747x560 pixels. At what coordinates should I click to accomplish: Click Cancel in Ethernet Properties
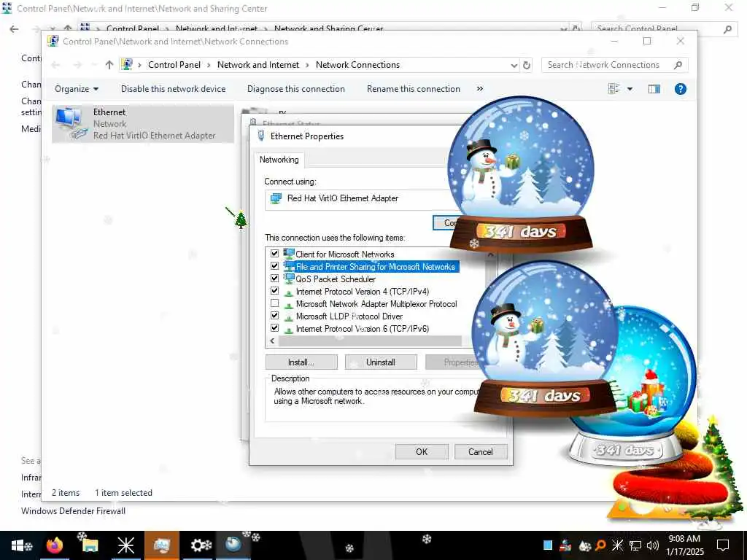point(481,452)
